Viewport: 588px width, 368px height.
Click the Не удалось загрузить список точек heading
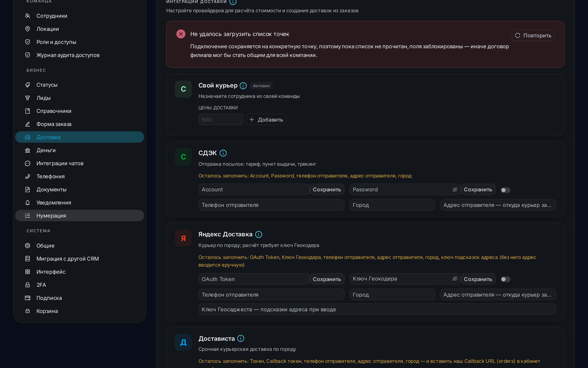click(x=240, y=34)
